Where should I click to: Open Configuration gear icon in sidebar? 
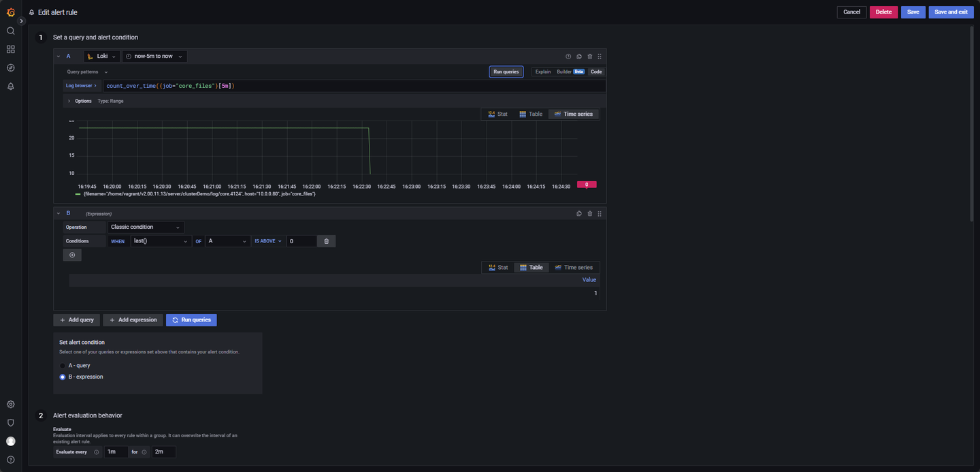pyautogui.click(x=11, y=405)
